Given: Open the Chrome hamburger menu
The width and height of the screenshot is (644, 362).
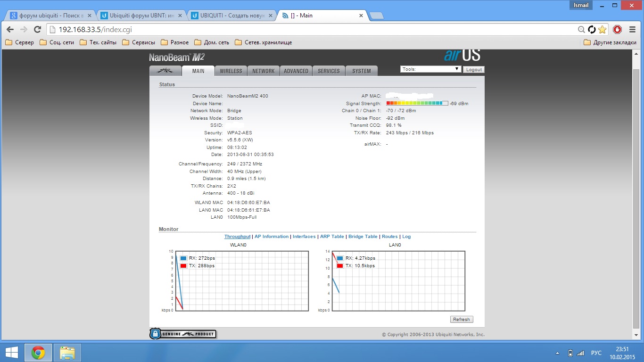Looking at the screenshot, I should (x=632, y=30).
